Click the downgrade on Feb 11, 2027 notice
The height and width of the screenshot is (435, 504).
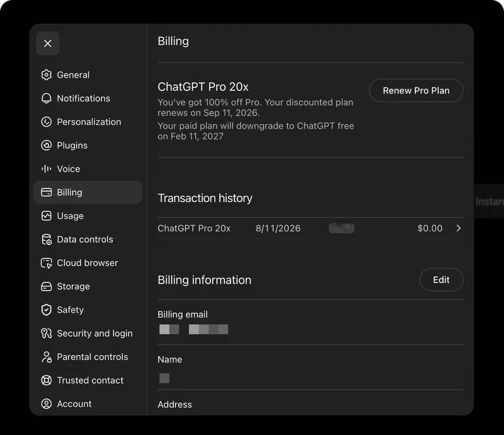point(256,131)
